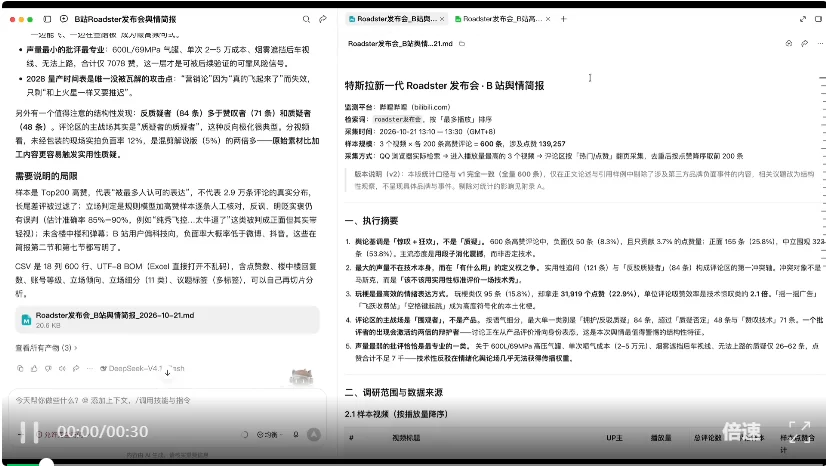826x466 pixels.
Task: Share the document via toolbar arrow
Action: 804,44
